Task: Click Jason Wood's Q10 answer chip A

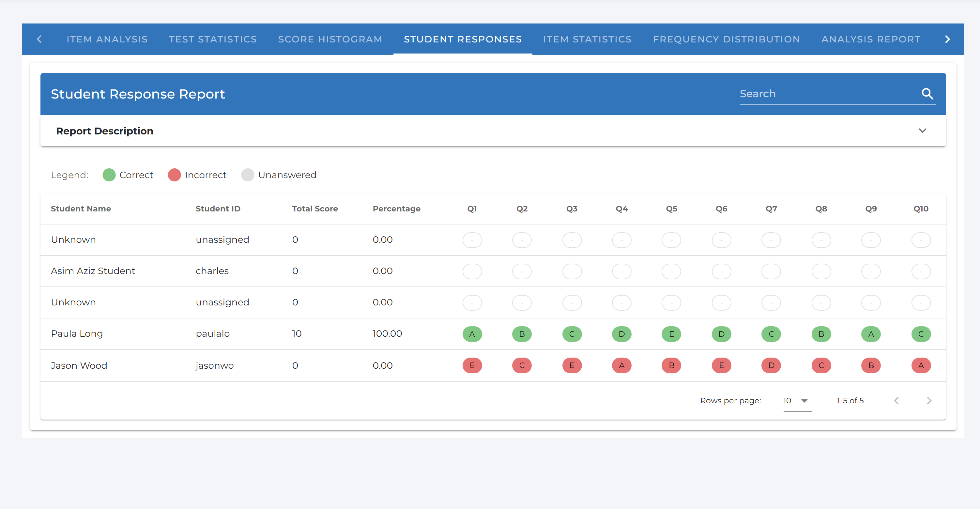Action: [x=921, y=365]
